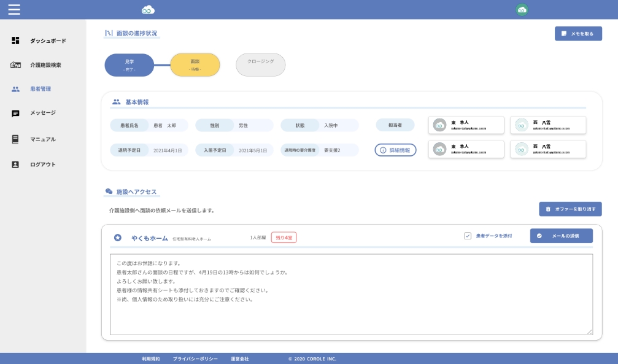The height and width of the screenshot is (364, 618).
Task: Click the メッセージ chat icon
Action: click(x=16, y=113)
